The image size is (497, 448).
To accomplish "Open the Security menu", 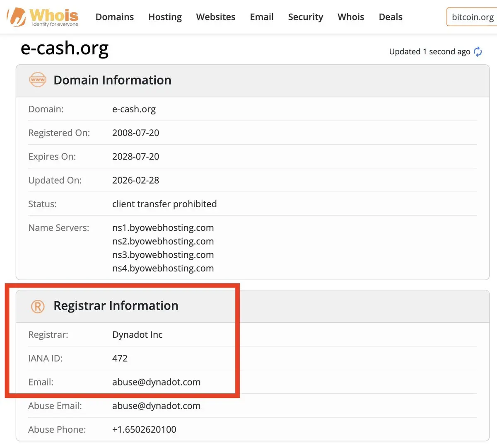I will 306,17.
